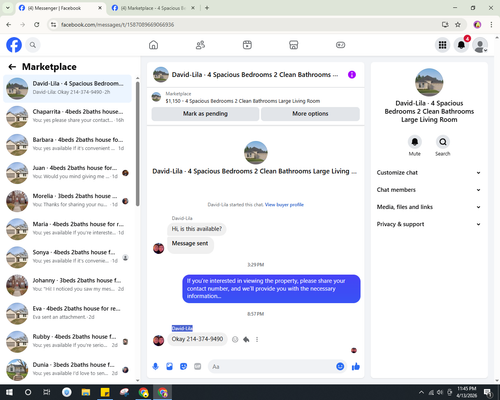The height and width of the screenshot is (400, 500).
Task: Open the tab search dropdown arrow
Action: (x=8, y=8)
